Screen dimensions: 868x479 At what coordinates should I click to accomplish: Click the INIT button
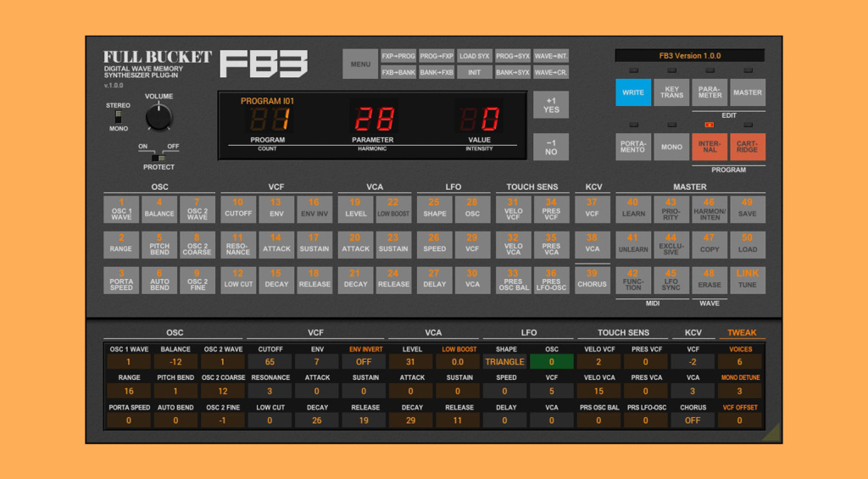(475, 73)
